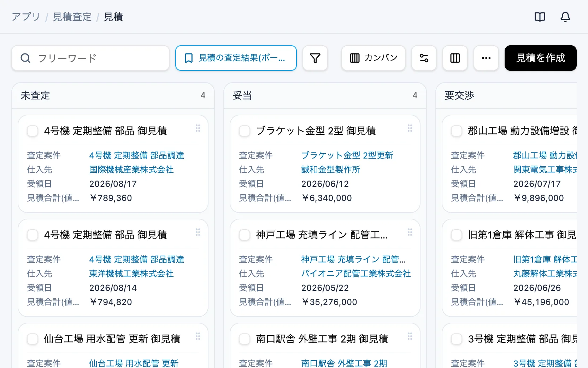Select checkbox on 国際機械産業 4号機 card
The image size is (588, 368).
(x=33, y=131)
